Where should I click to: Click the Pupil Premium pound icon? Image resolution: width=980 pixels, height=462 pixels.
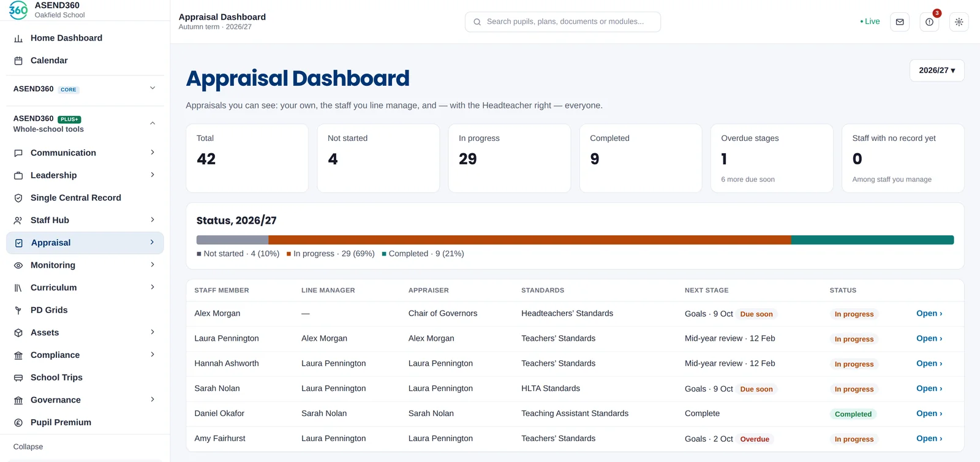(x=18, y=423)
